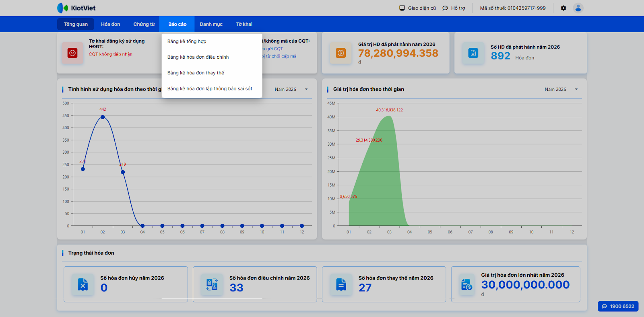Click the 442 data point on the chart
The image size is (644, 317).
click(103, 117)
